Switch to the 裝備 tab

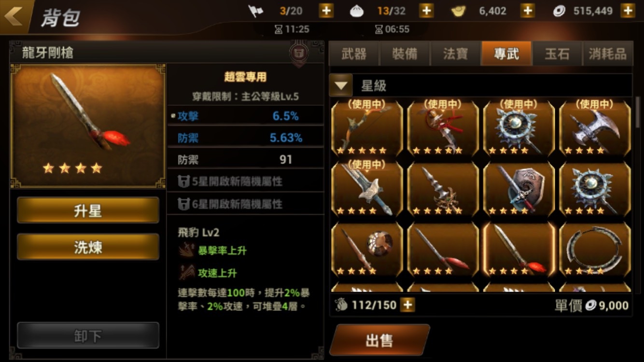pyautogui.click(x=405, y=54)
